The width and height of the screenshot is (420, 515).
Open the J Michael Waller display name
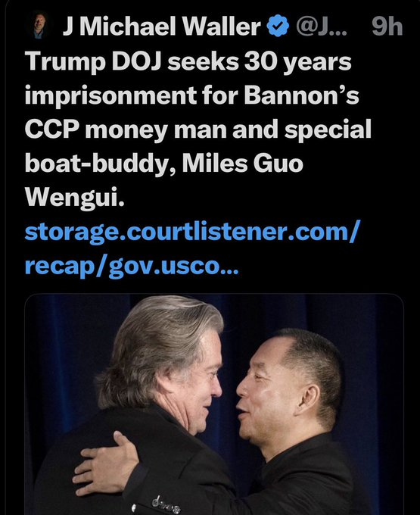pos(161,26)
